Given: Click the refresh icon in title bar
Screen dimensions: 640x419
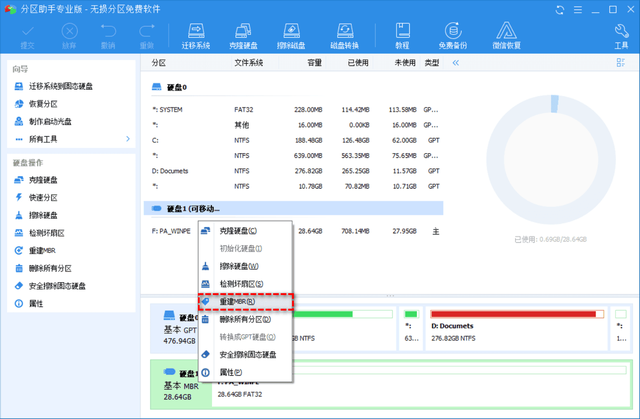Looking at the screenshot, I should tap(560, 10).
